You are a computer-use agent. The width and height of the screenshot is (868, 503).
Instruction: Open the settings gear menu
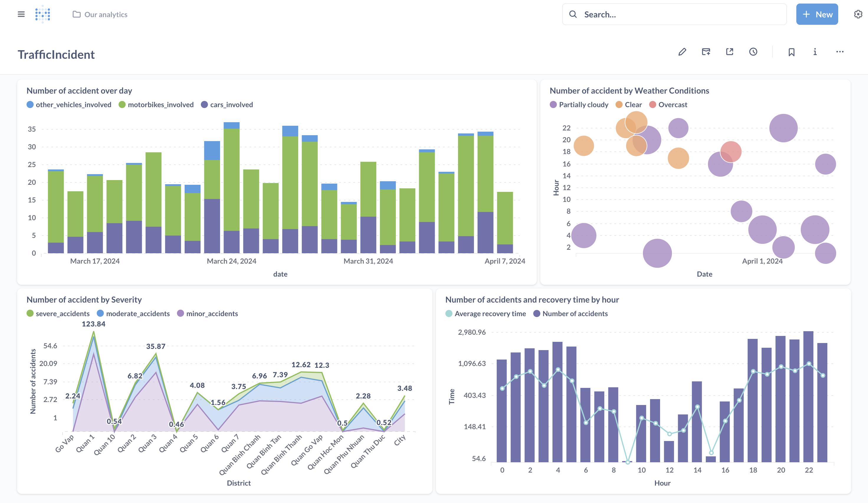click(858, 14)
